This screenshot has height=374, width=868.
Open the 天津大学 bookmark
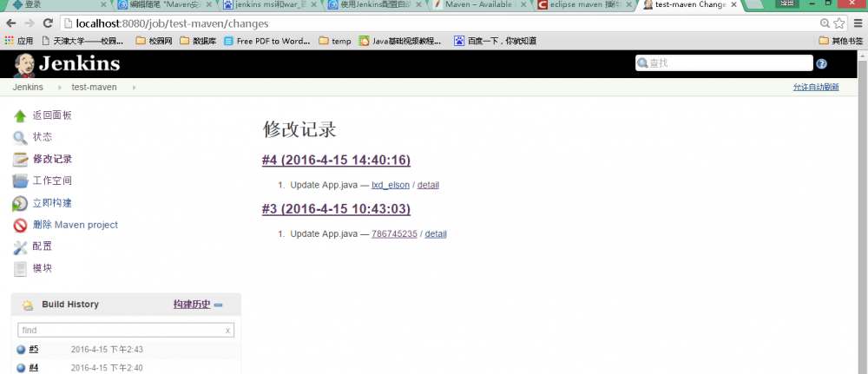click(82, 41)
